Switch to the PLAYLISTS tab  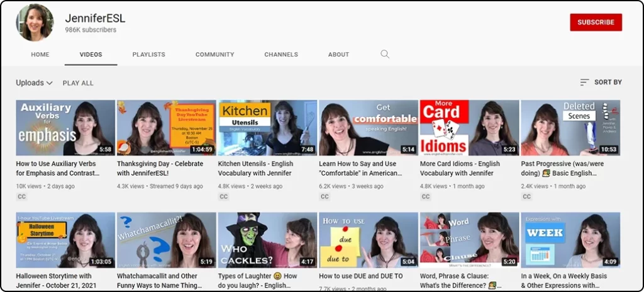coord(148,54)
